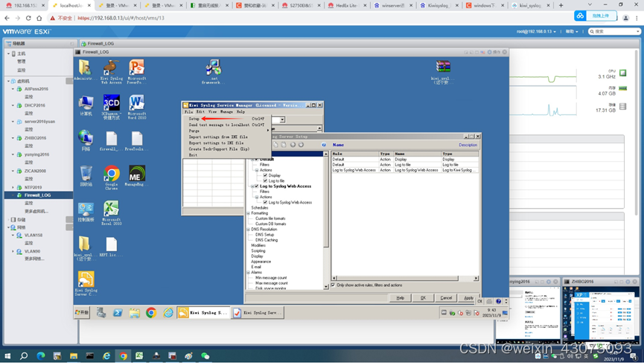Toggle Log to Syslog Web Access action checkbox
This screenshot has height=363, width=644.
(265, 202)
